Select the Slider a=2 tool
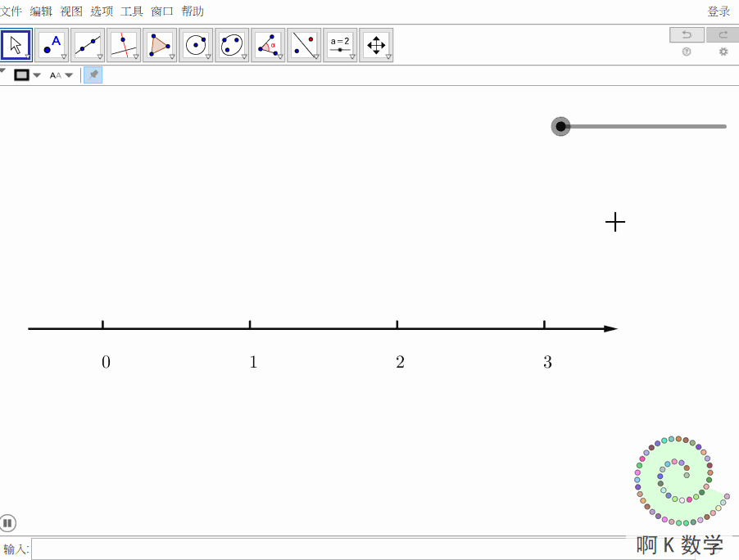 [340, 45]
